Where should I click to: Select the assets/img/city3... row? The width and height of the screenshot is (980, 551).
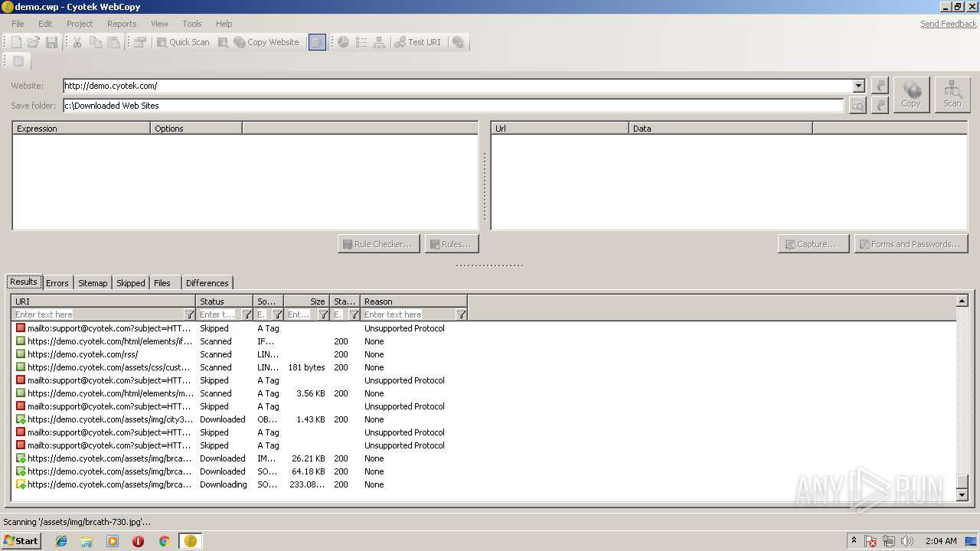483,419
